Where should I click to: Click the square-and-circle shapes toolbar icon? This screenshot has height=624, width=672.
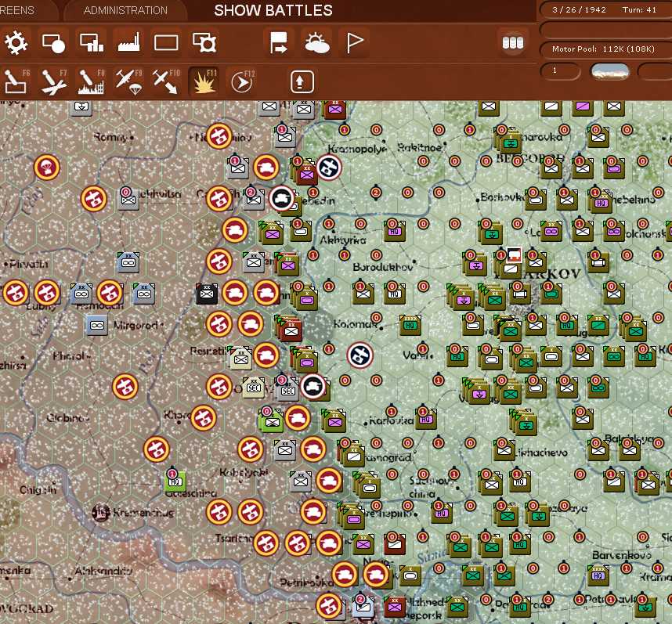click(53, 43)
